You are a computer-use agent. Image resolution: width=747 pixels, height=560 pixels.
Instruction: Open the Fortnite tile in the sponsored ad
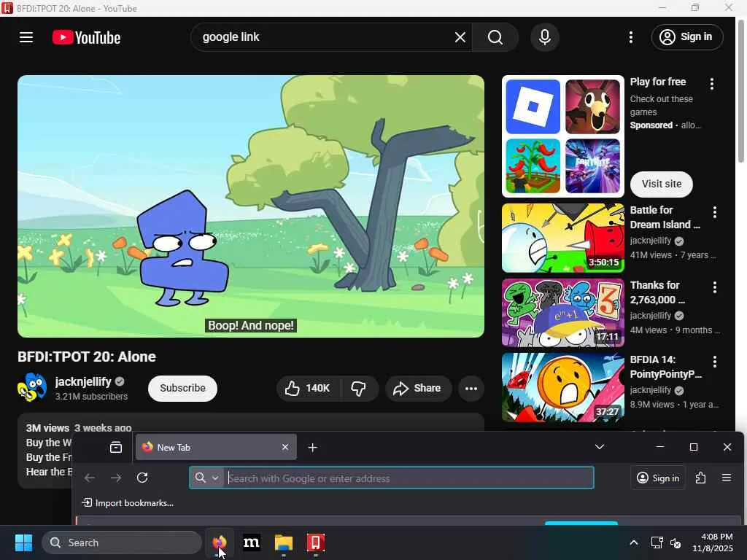pyautogui.click(x=592, y=166)
